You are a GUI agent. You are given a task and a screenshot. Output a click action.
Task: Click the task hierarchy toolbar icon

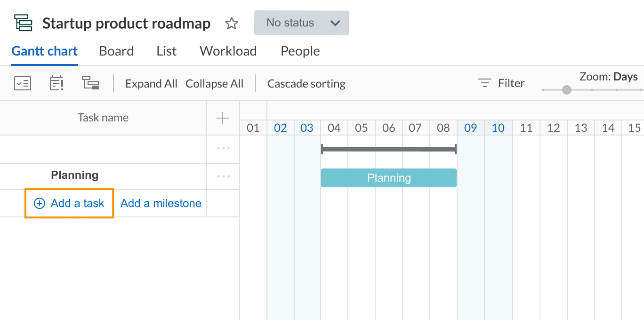point(90,83)
